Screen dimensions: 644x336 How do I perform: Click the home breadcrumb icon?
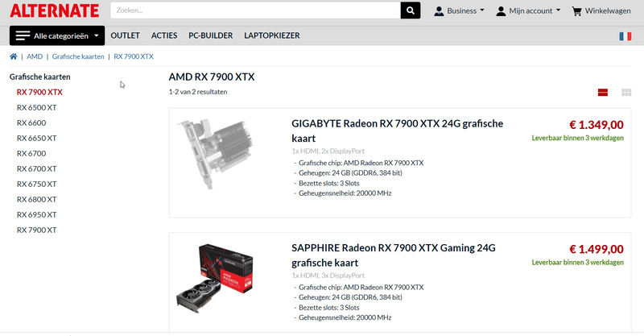coord(14,56)
